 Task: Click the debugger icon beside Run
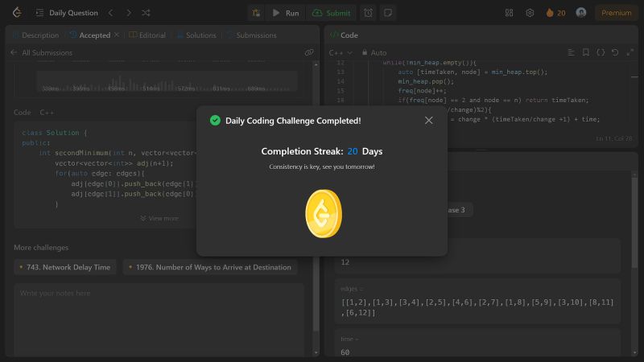tap(256, 13)
